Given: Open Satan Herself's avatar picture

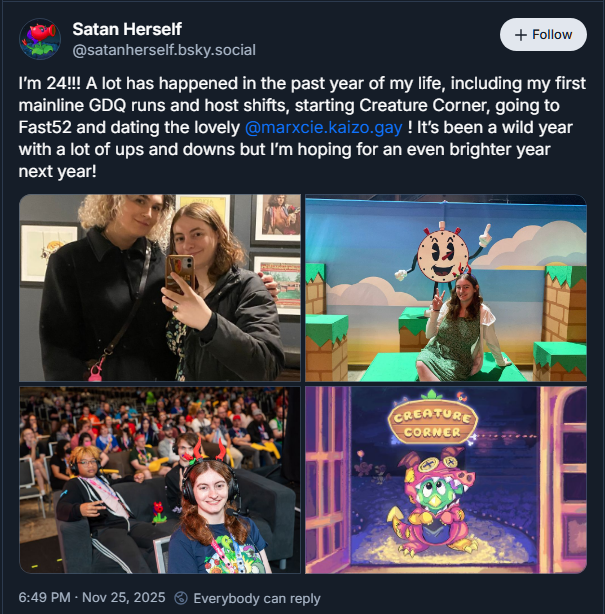Looking at the screenshot, I should [x=40, y=39].
